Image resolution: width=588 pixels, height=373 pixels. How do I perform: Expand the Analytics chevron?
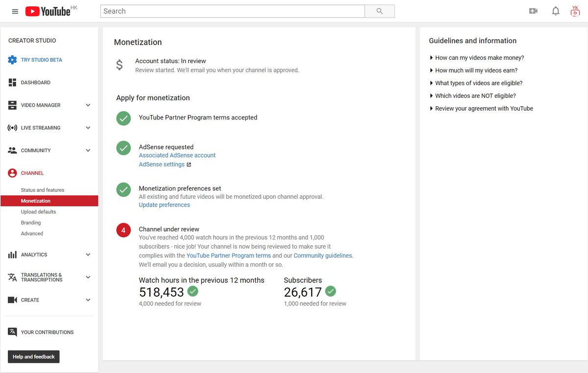pos(88,255)
